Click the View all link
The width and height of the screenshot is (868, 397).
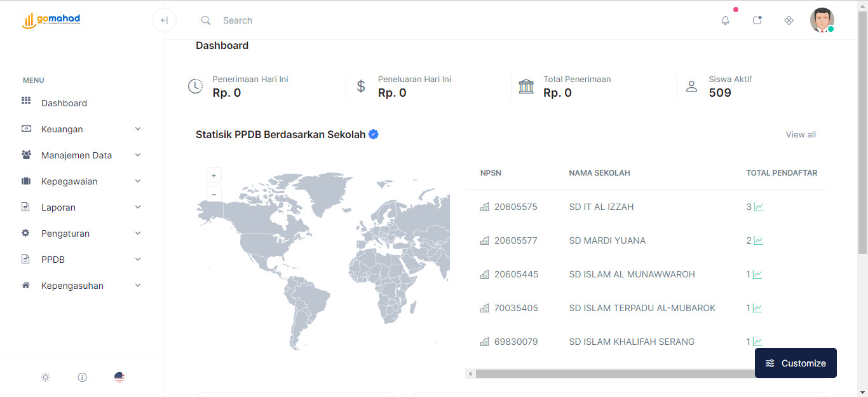[801, 135]
